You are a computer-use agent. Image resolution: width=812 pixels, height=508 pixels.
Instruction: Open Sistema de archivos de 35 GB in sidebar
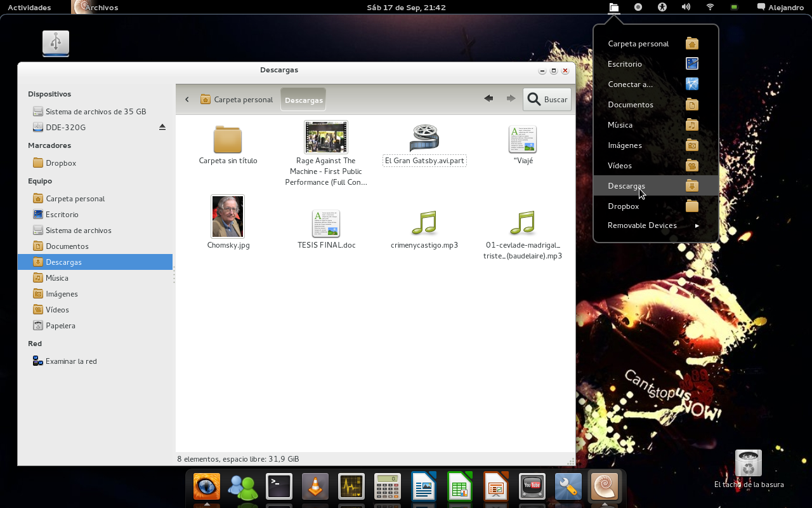click(x=95, y=111)
